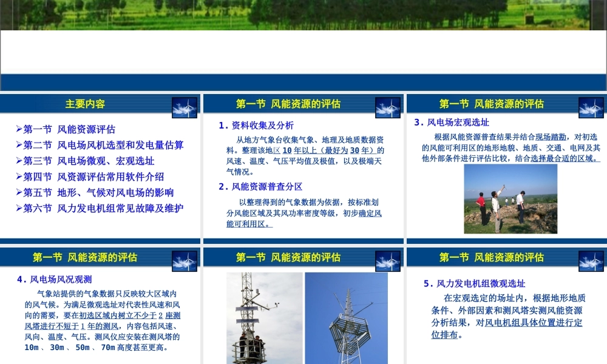Select 第三节 风电场微观、宏观选址 entry

click(x=89, y=161)
